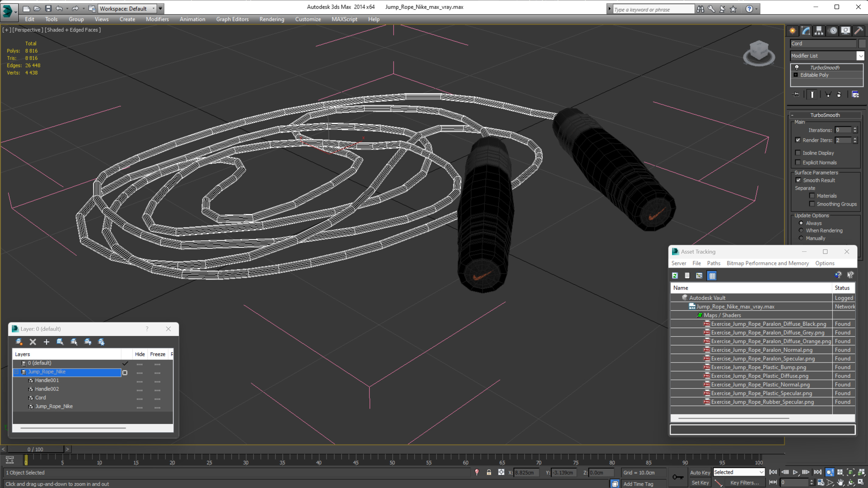Click the Utilities hammer panel icon
The height and width of the screenshot is (488, 868).
[x=859, y=31]
